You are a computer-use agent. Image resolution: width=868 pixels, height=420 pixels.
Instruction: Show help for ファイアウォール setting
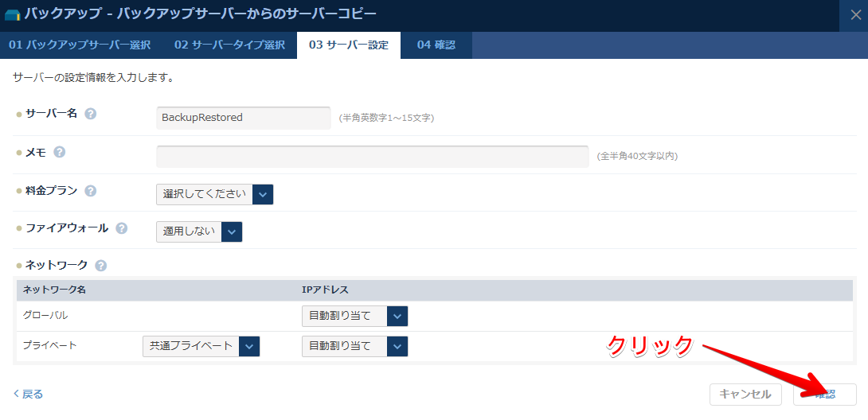click(121, 228)
